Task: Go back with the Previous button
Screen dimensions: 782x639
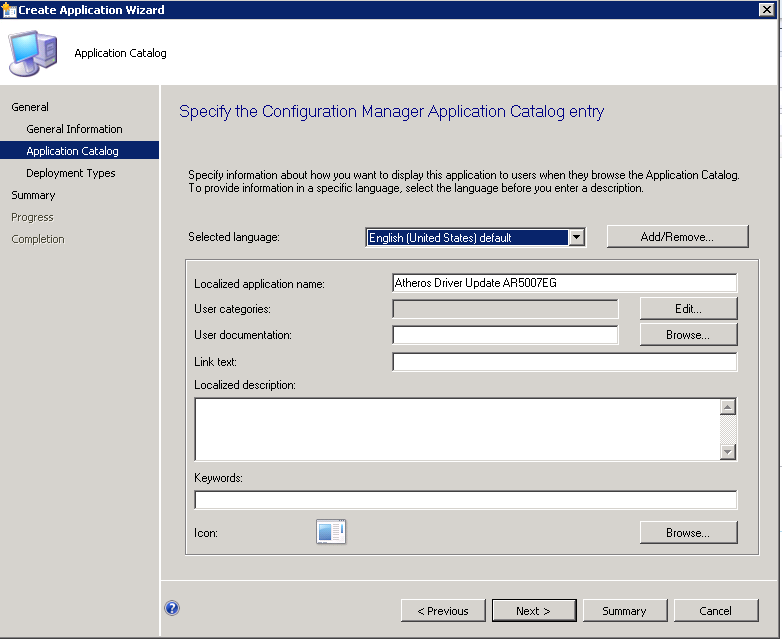Action: click(x=443, y=610)
